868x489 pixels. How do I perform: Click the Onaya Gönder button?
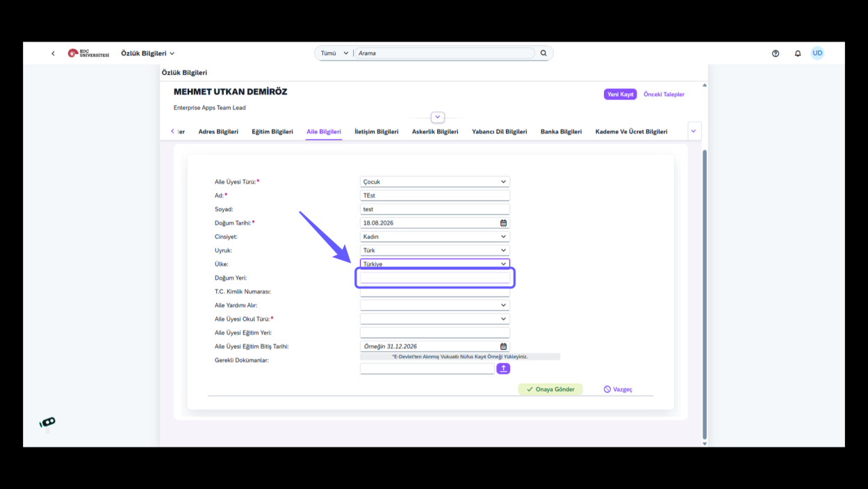[550, 390]
